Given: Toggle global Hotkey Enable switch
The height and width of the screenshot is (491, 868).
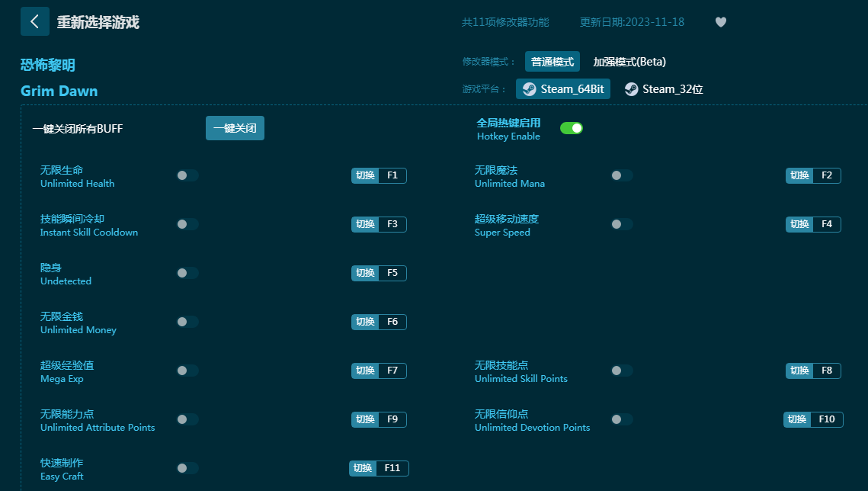Looking at the screenshot, I should 572,128.
